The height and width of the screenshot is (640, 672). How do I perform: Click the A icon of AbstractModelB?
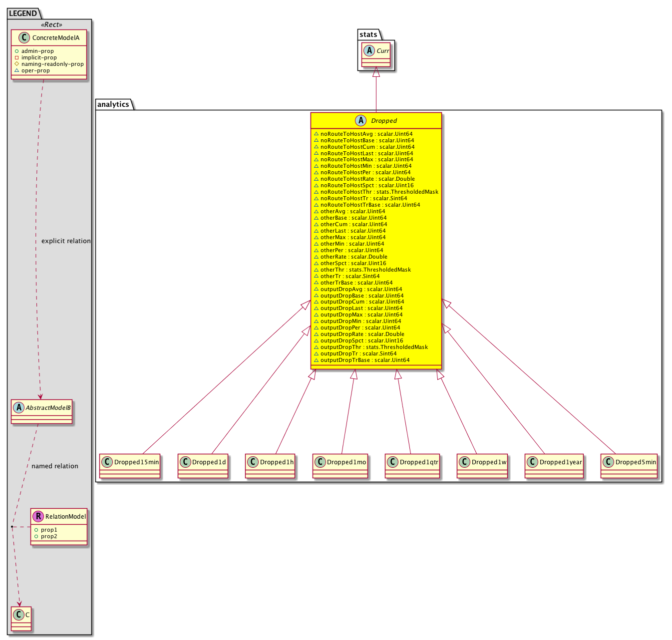tap(18, 408)
